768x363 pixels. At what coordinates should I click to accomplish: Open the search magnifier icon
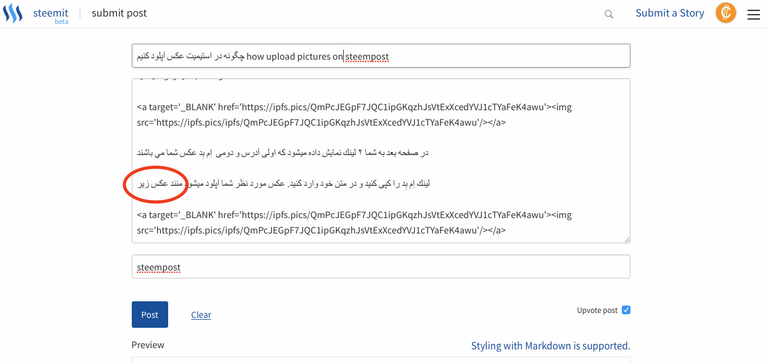pyautogui.click(x=608, y=14)
